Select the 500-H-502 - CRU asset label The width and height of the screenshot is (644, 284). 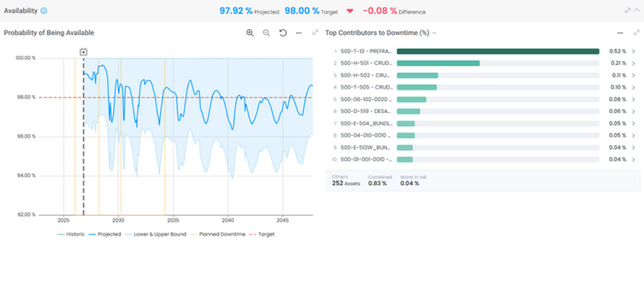coord(367,76)
